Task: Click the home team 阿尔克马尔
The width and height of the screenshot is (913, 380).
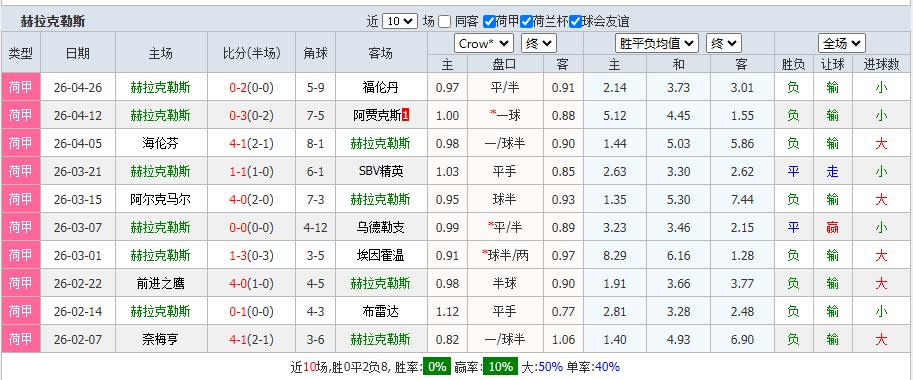Action: tap(161, 199)
